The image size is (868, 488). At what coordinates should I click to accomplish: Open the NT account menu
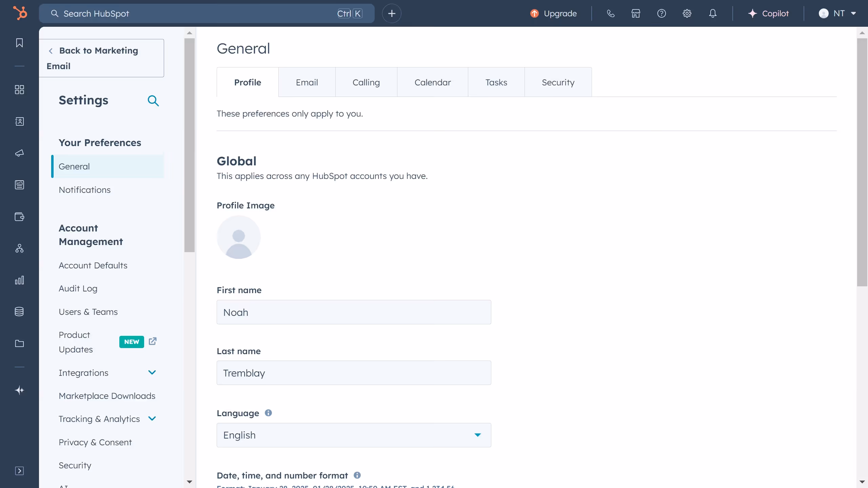pos(837,13)
